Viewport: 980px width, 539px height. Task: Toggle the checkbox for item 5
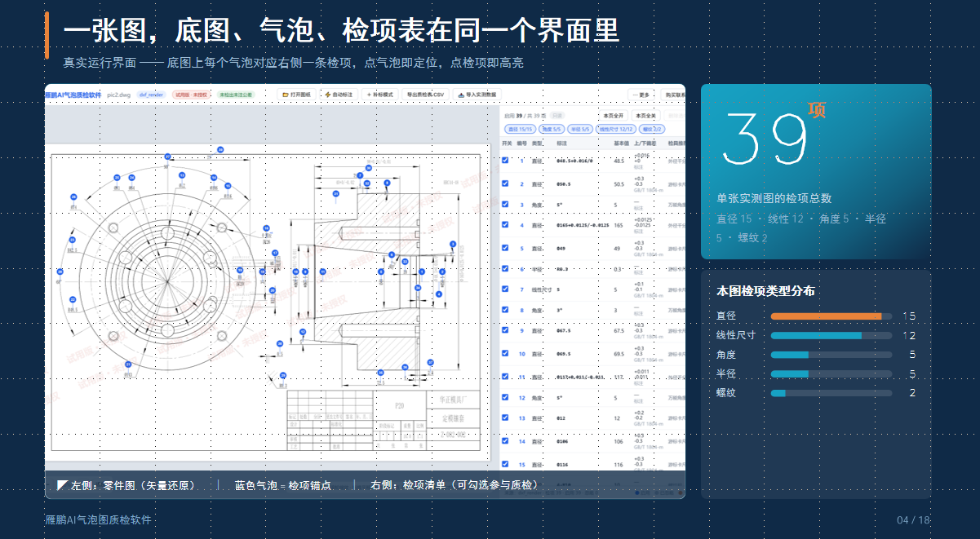pos(506,248)
